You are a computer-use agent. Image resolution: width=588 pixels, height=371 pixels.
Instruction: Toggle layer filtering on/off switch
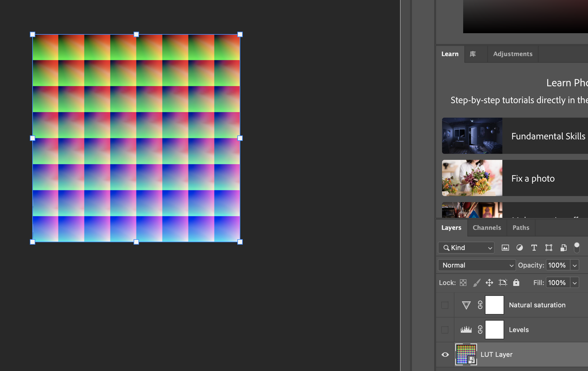(x=577, y=247)
